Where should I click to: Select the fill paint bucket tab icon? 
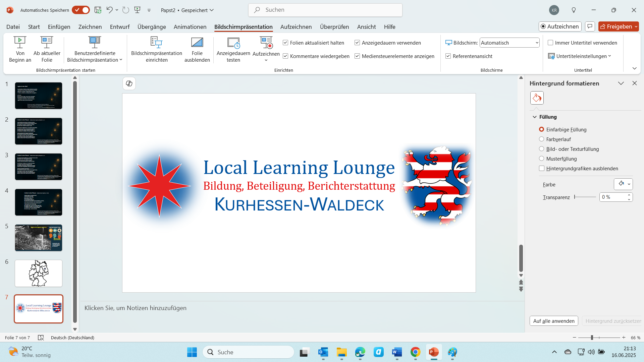coord(537,98)
